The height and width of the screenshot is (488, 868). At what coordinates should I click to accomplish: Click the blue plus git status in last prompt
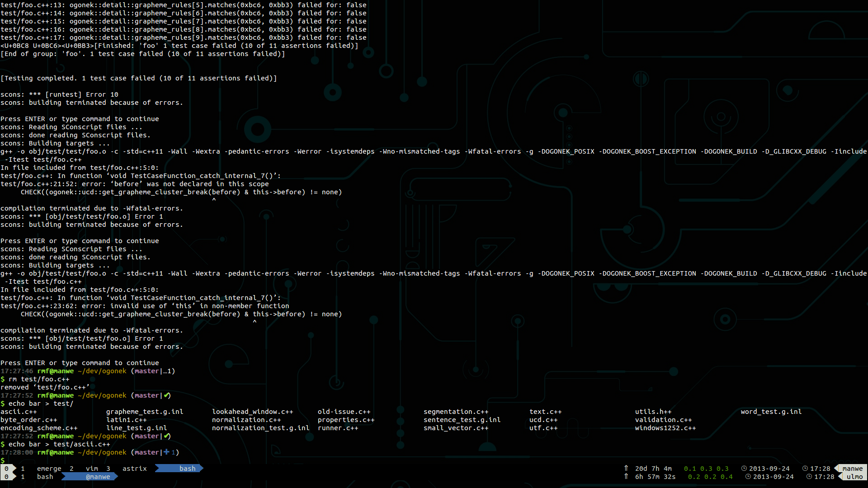166,452
